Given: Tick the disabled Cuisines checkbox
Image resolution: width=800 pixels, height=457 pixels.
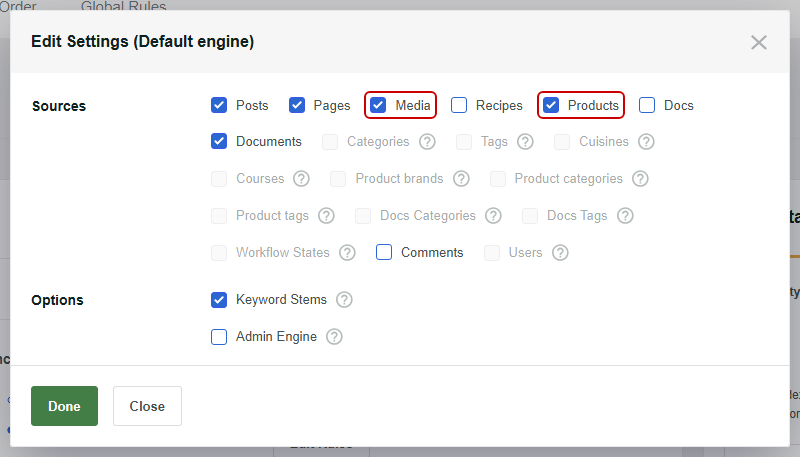Looking at the screenshot, I should coord(562,142).
